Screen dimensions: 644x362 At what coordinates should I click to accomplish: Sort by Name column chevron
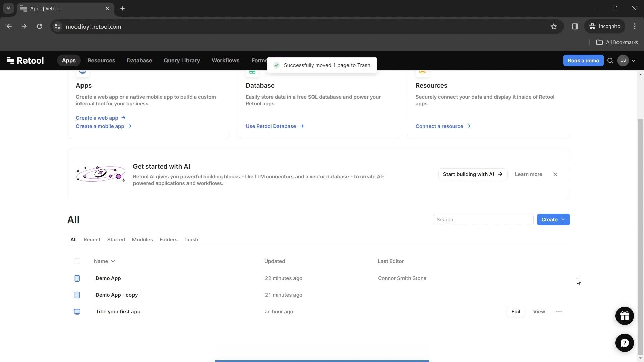click(113, 261)
